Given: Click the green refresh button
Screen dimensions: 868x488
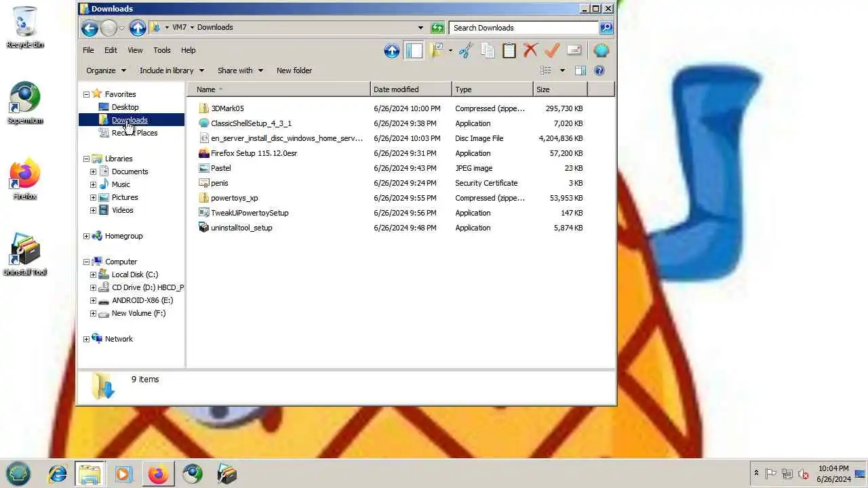Looking at the screenshot, I should click(x=437, y=28).
